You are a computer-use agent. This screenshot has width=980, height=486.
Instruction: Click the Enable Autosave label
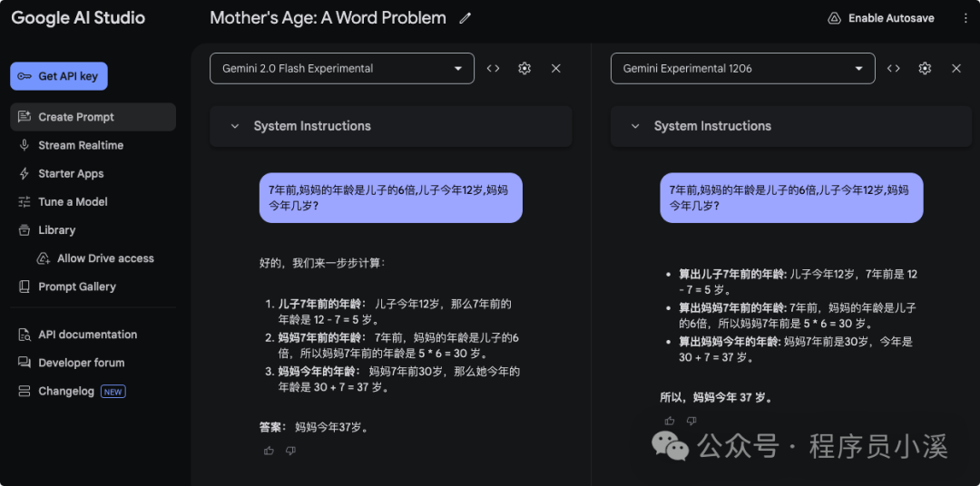pyautogui.click(x=891, y=18)
